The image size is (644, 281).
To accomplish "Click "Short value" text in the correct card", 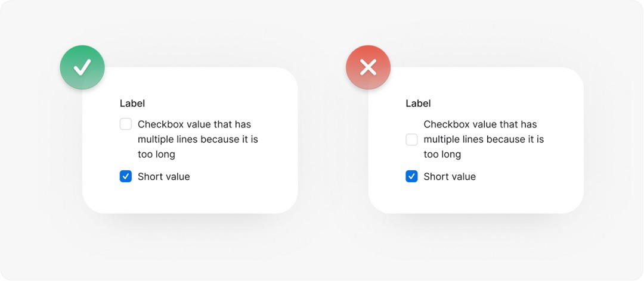I will [x=163, y=177].
